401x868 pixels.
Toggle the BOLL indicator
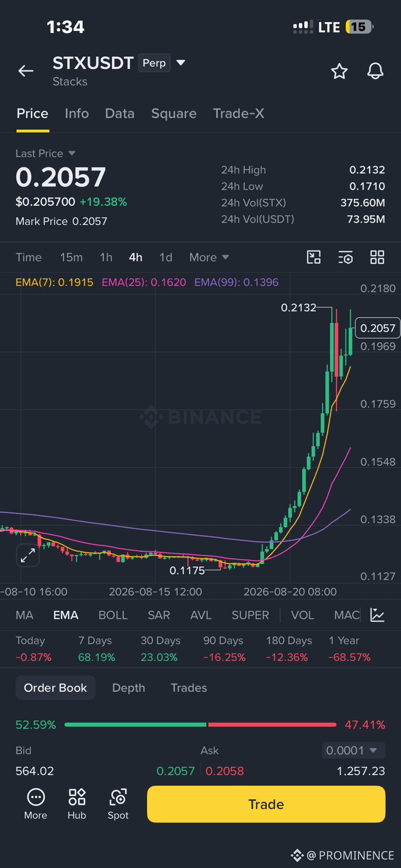click(113, 615)
